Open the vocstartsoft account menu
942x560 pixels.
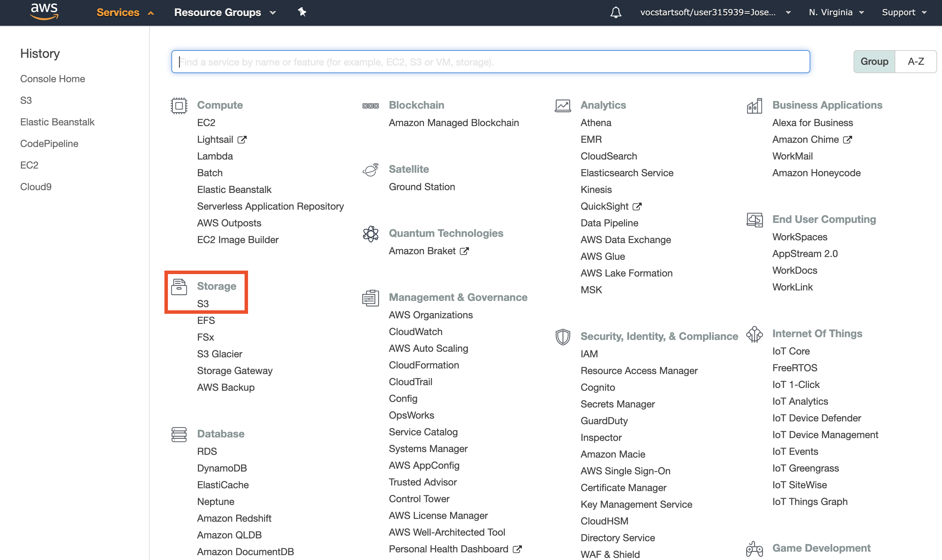tap(715, 13)
